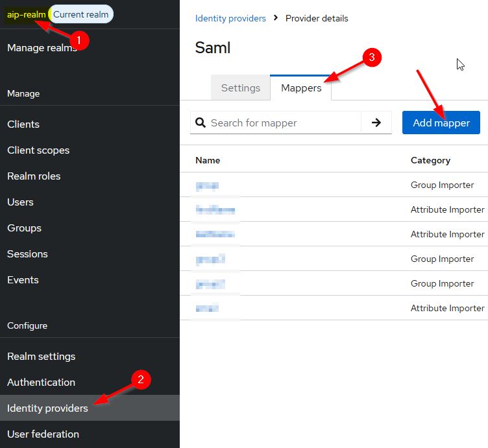
Task: Select the Mappers tab
Action: (300, 88)
